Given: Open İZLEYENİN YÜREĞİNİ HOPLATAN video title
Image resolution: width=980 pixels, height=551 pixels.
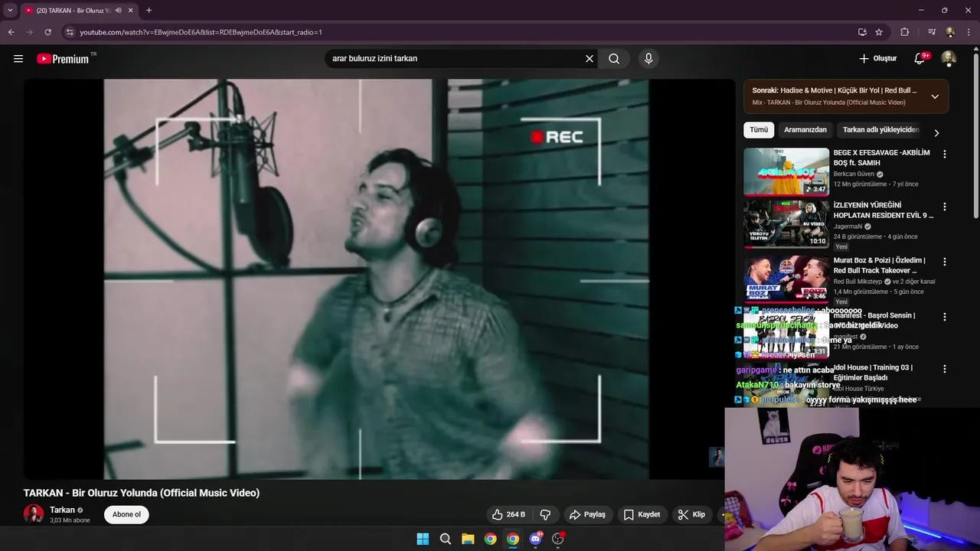Looking at the screenshot, I should coord(883,210).
